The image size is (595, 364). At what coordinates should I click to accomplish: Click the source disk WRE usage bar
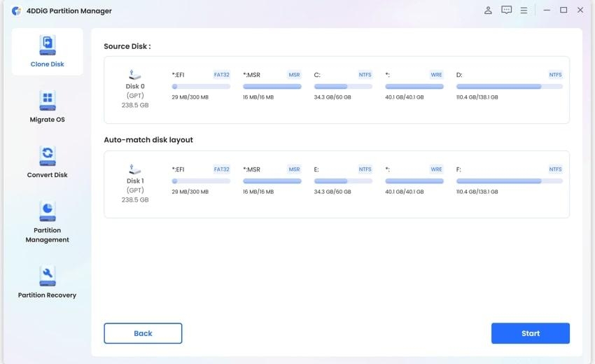point(414,87)
